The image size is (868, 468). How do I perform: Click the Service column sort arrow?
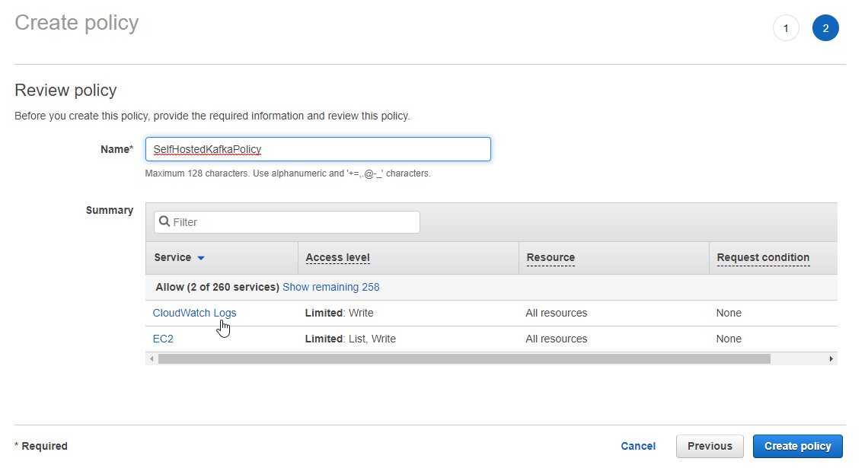pyautogui.click(x=201, y=258)
